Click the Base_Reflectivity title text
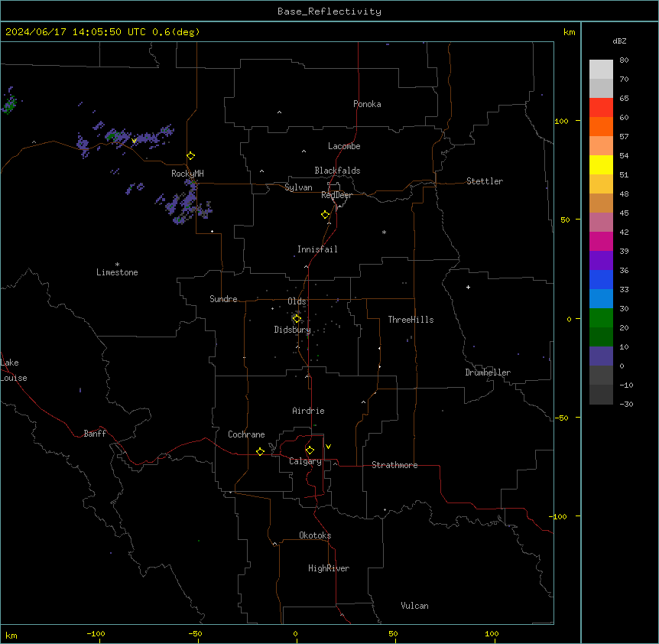The width and height of the screenshot is (659, 644). point(329,11)
